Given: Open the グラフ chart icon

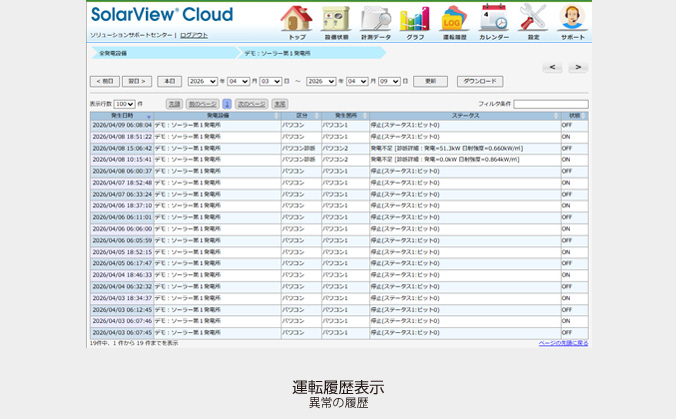Looking at the screenshot, I should tap(414, 21).
